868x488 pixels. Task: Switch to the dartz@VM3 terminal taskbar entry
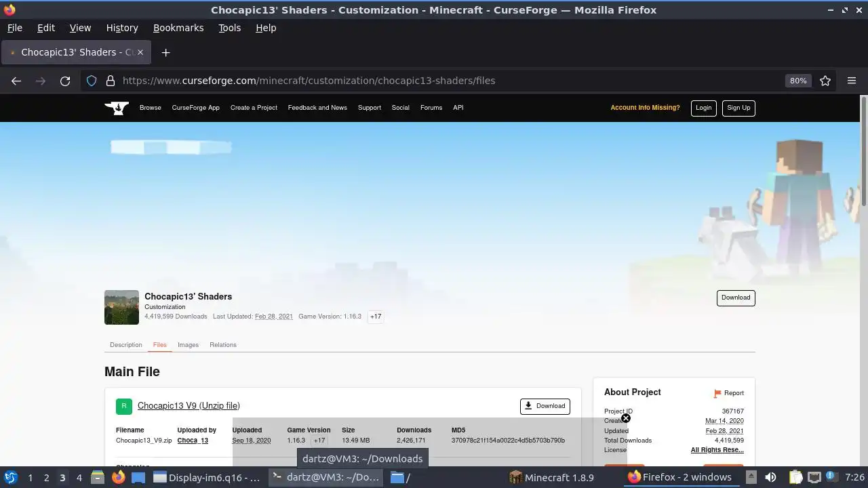(x=325, y=477)
